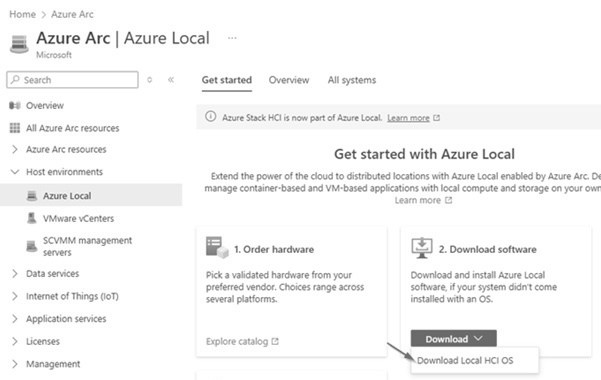Go to Azure Arc breadcrumb
The image size is (601, 380).
(72, 14)
